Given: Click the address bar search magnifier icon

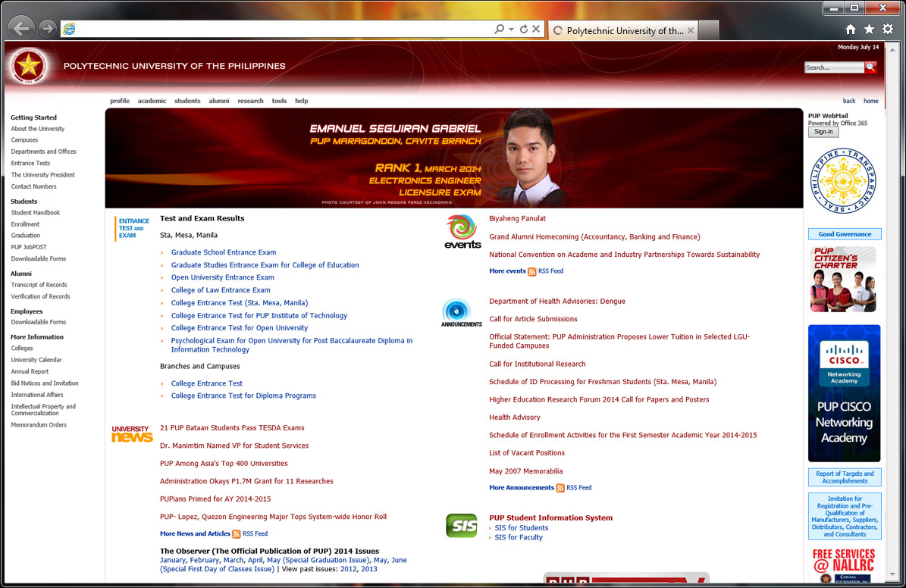Looking at the screenshot, I should tap(499, 29).
